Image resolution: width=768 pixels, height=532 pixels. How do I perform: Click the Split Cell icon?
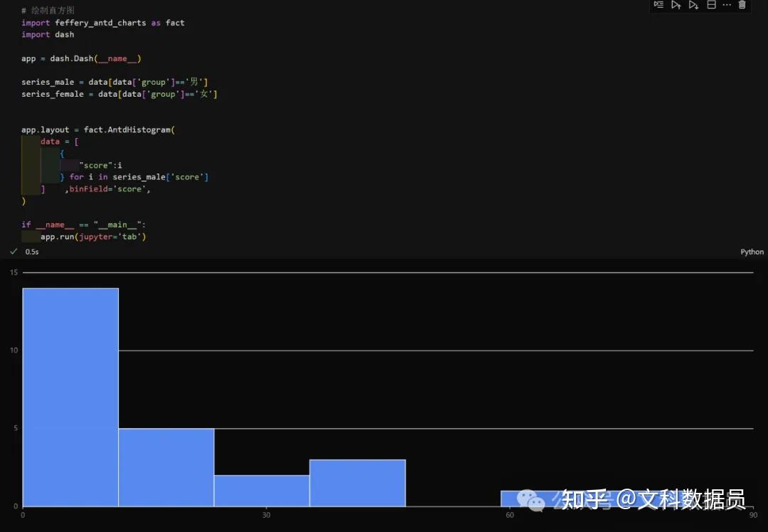point(711,6)
